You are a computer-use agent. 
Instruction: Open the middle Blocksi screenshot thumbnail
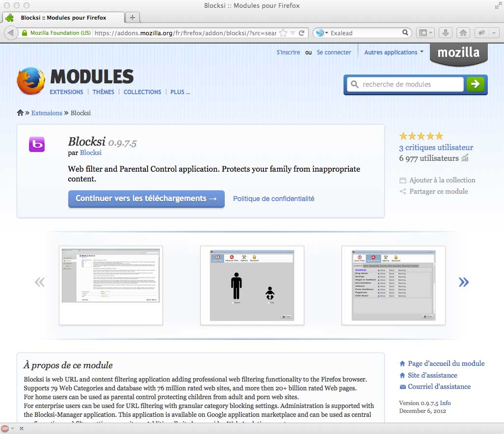(x=252, y=285)
